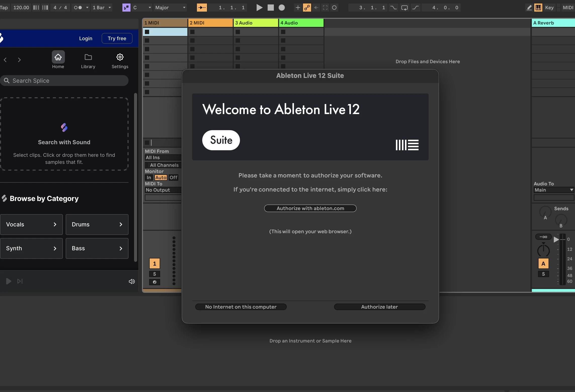Image resolution: width=575 pixels, height=392 pixels.
Task: Expand the Bass category
Action: 97,248
